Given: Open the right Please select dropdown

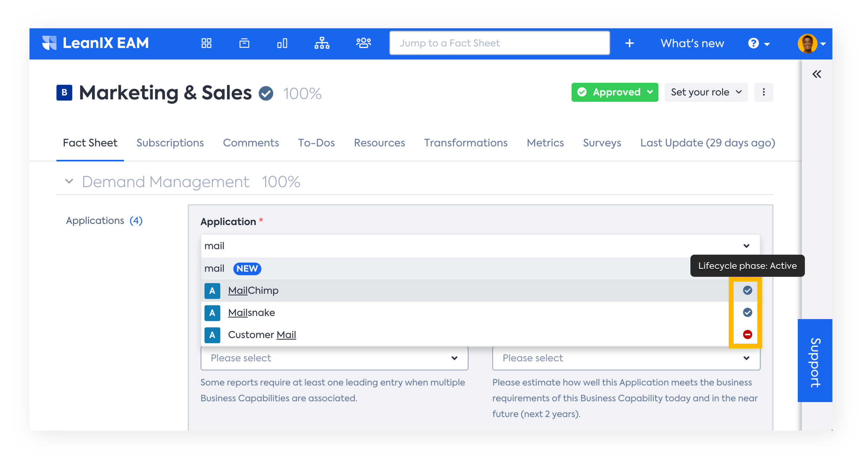Looking at the screenshot, I should pyautogui.click(x=626, y=358).
